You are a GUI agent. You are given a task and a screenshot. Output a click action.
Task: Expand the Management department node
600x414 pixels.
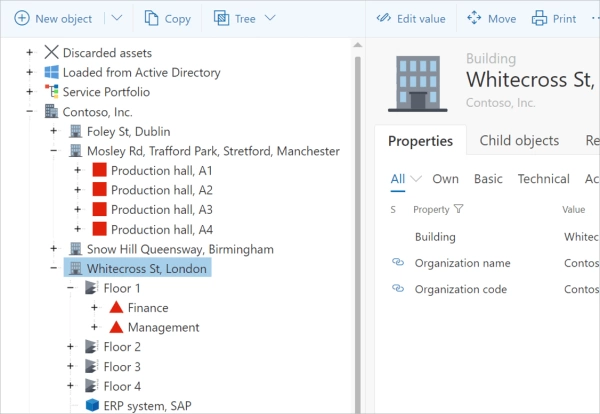pyautogui.click(x=95, y=327)
